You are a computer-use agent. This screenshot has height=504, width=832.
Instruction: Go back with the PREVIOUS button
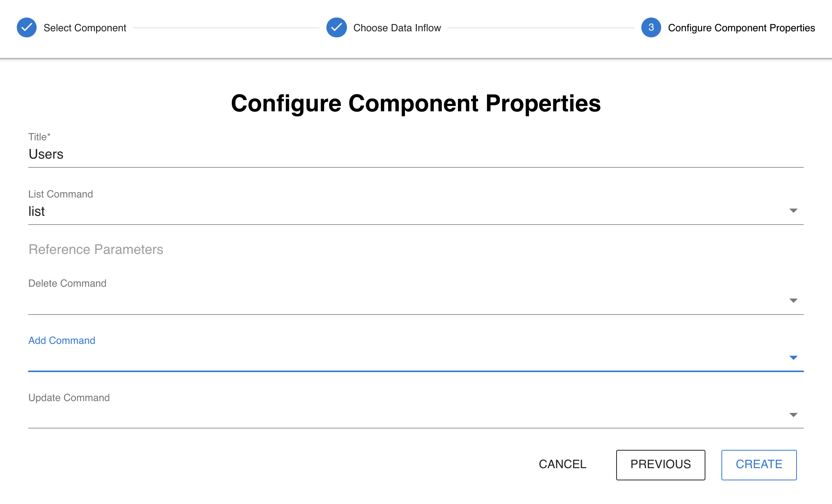click(660, 465)
